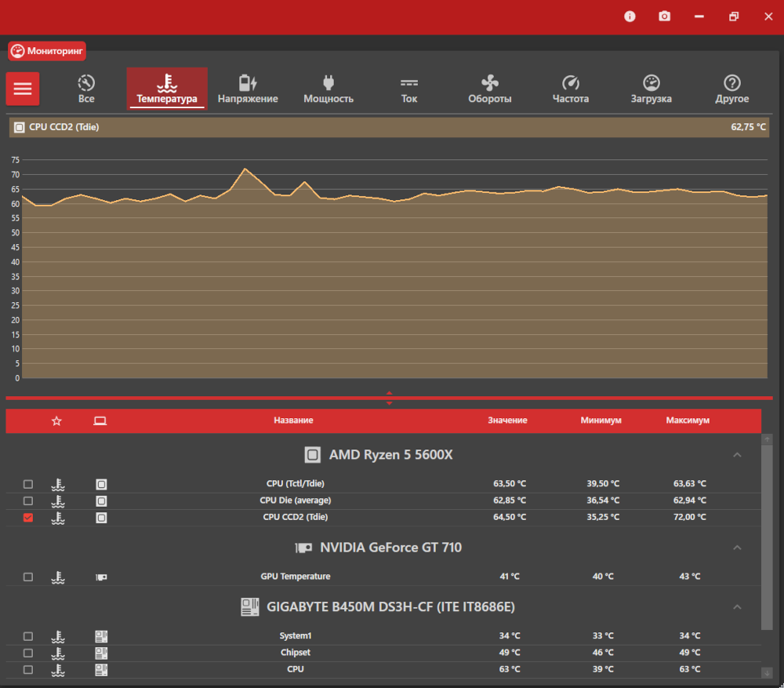Click the laptop device column header icon
Viewport: 784px width, 688px height.
coord(100,420)
